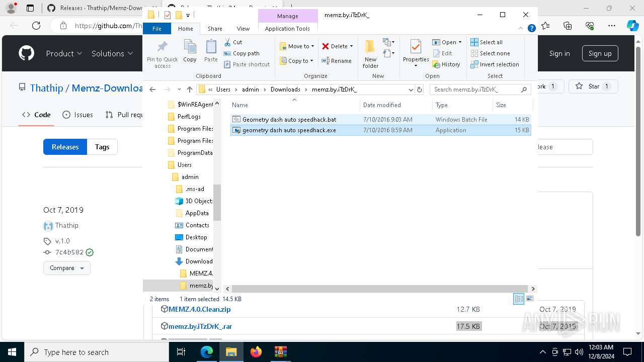Open WinRAR from the taskbar
The width and height of the screenshot is (644, 362).
(281, 352)
